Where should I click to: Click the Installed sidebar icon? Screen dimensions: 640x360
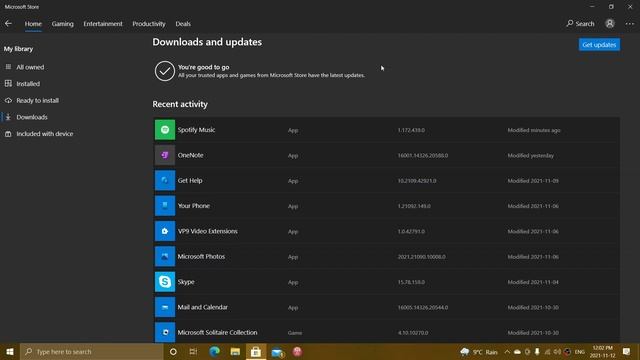(x=8, y=83)
